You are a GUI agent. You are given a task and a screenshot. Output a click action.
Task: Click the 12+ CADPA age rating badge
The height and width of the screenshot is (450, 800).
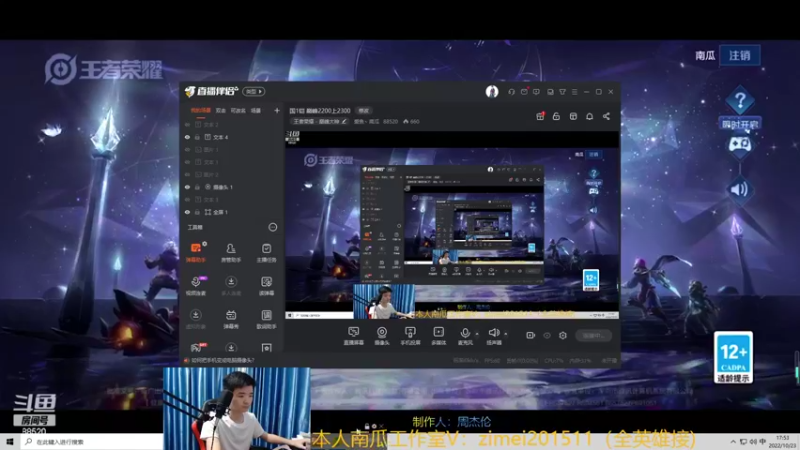point(734,358)
